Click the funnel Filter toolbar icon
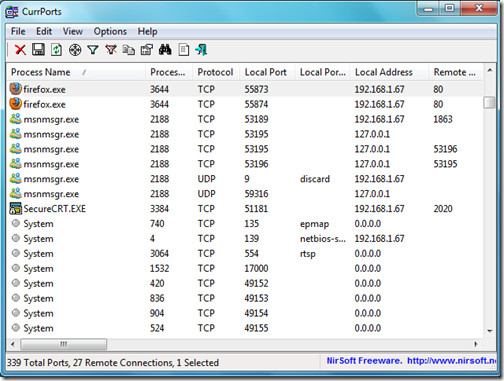The width and height of the screenshot is (504, 381). point(93,50)
